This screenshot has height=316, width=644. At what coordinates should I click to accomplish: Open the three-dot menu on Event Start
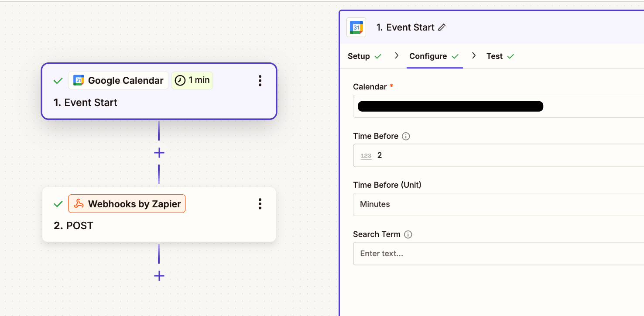coord(260,80)
